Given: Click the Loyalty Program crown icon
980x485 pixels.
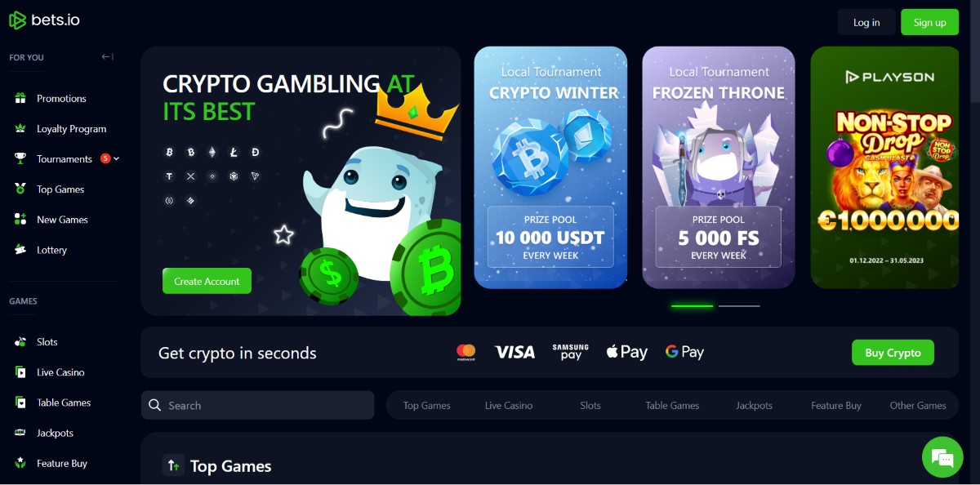Looking at the screenshot, I should coord(20,128).
